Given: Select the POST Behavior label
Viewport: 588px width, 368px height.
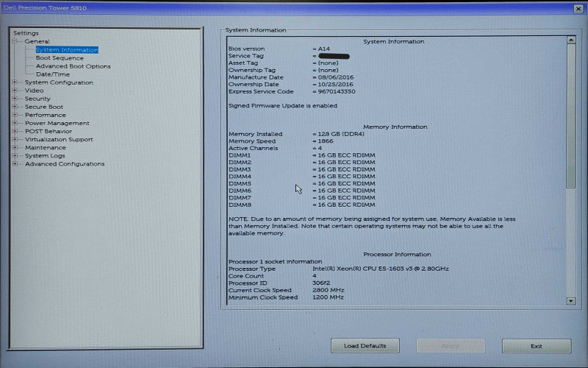Looking at the screenshot, I should [49, 132].
